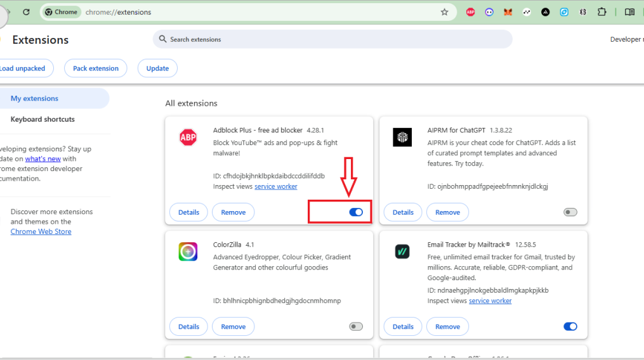Open the reading list book icon
This screenshot has width=644, height=360.
(x=629, y=12)
